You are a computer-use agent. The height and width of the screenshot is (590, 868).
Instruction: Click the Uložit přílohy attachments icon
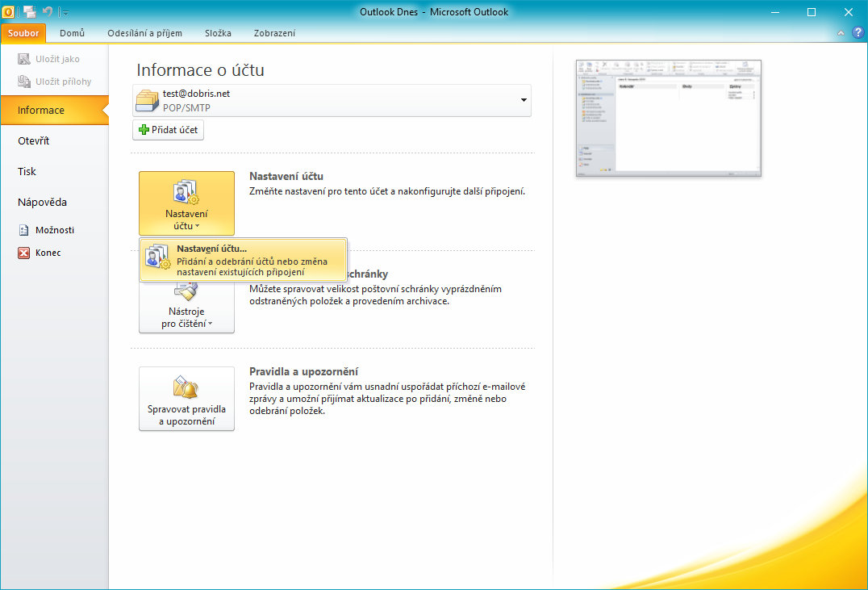[x=23, y=82]
